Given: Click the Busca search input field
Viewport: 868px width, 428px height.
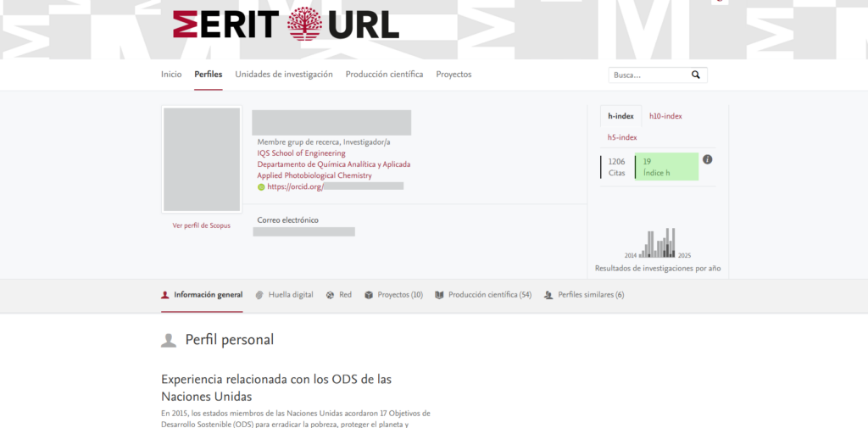Looking at the screenshot, I should click(x=648, y=75).
